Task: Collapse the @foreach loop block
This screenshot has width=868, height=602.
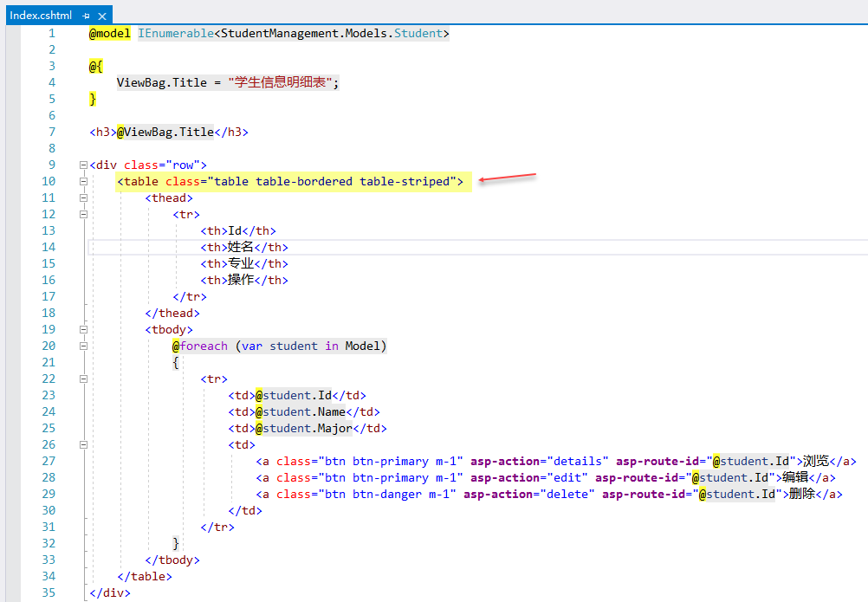Action: [82, 346]
